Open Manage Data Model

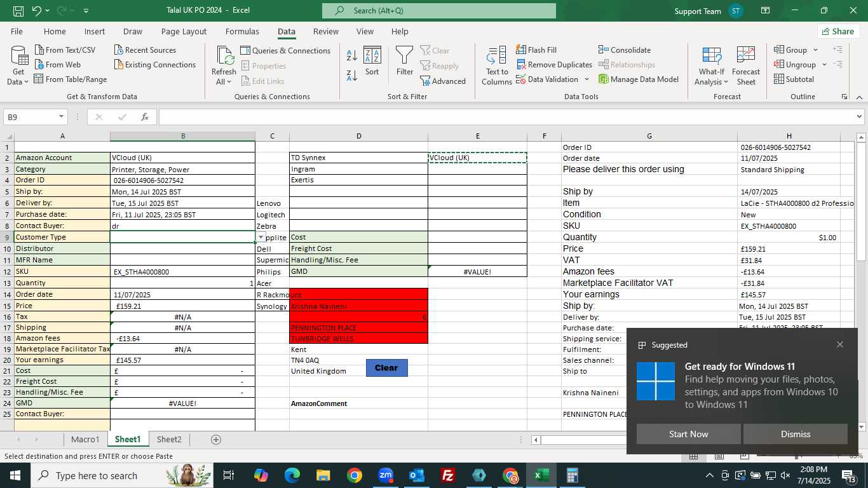coord(639,79)
